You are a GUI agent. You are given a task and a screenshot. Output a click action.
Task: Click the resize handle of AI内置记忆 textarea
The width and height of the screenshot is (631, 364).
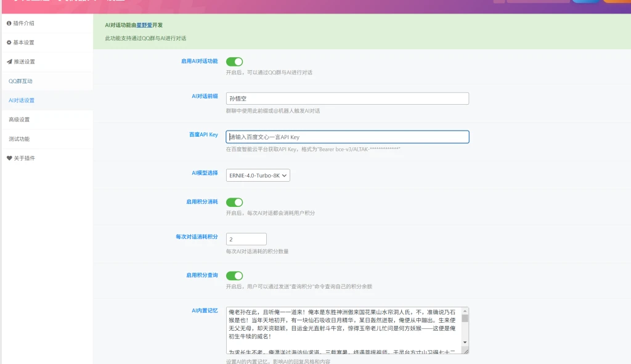coord(466,351)
